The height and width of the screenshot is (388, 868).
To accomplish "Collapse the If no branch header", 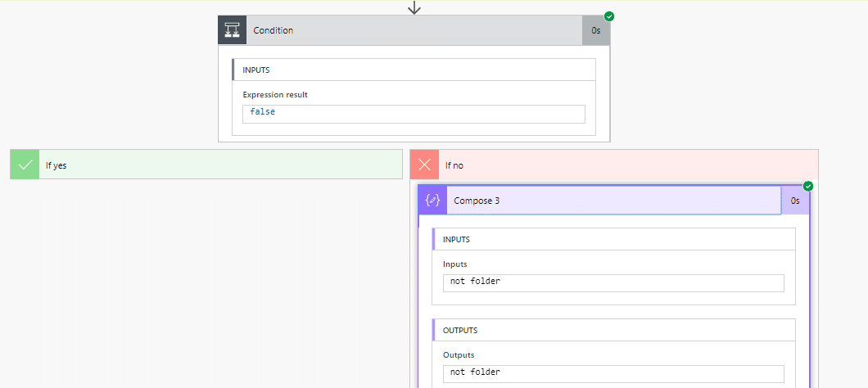I will point(614,165).
